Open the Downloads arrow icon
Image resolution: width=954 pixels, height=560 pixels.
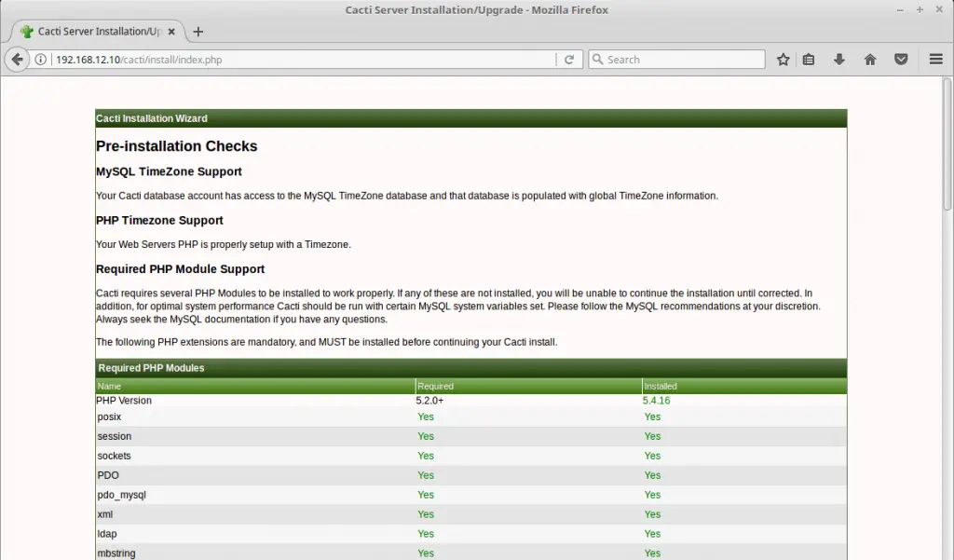(839, 59)
